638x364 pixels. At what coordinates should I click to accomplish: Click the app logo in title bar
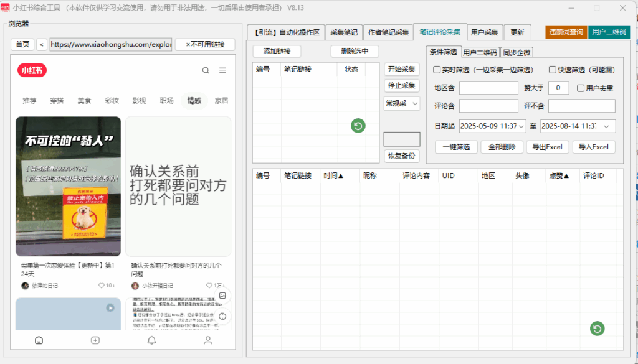(x=5, y=7)
